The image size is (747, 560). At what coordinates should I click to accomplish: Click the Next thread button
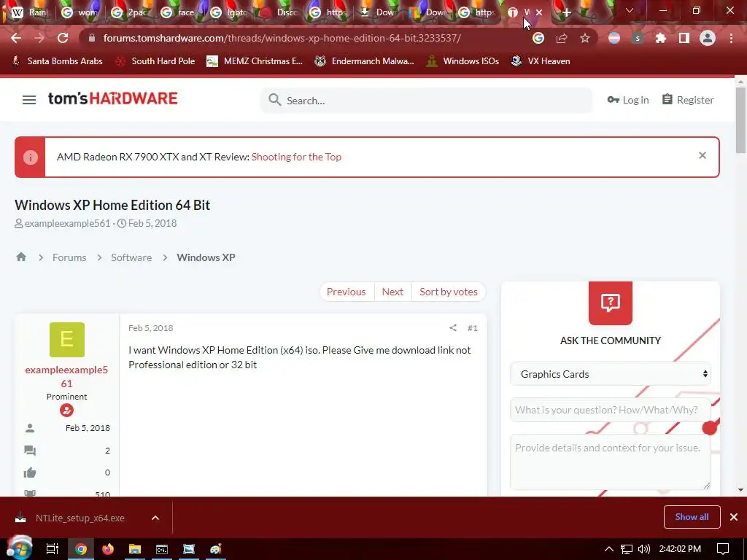pos(392,292)
